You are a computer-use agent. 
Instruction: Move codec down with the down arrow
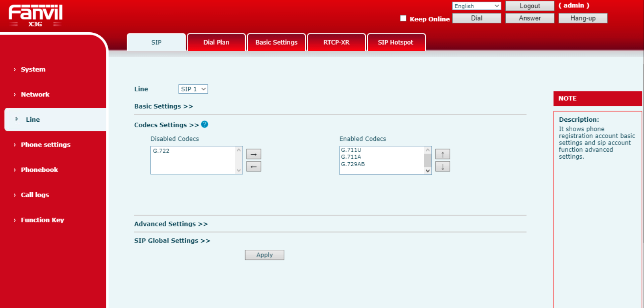pos(442,167)
